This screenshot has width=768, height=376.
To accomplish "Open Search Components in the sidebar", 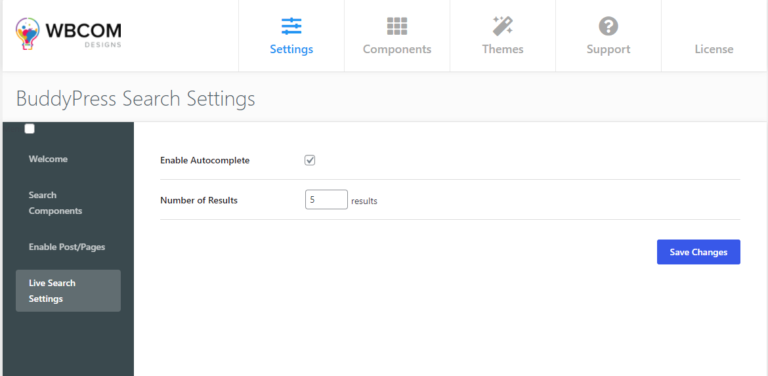I will 55,203.
